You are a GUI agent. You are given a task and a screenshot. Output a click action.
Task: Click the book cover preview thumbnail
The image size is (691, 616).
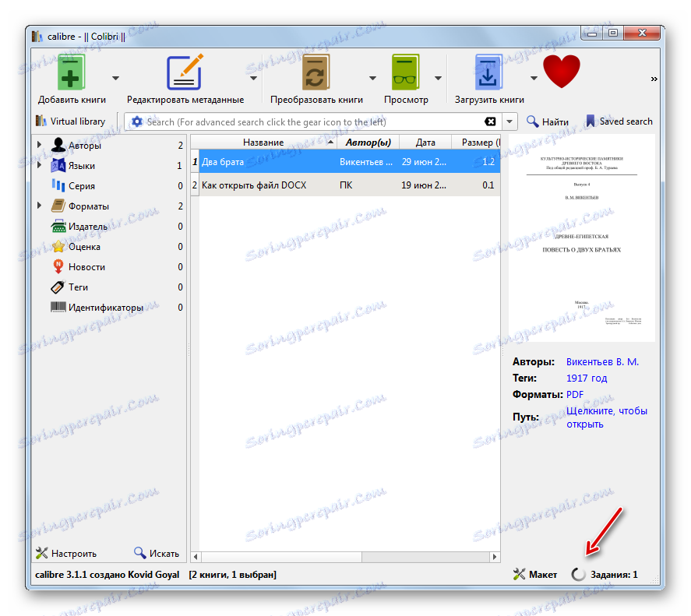click(x=581, y=238)
